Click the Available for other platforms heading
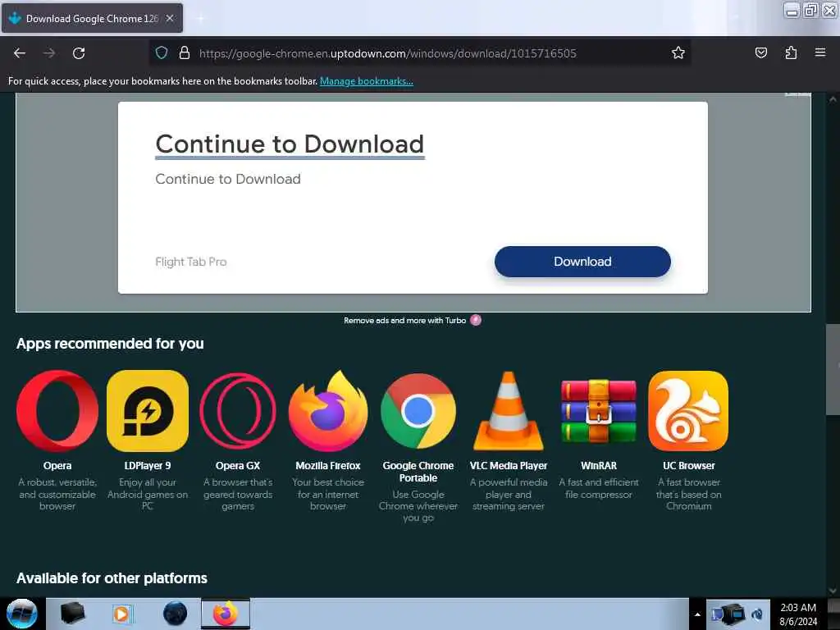The width and height of the screenshot is (840, 630). (112, 578)
